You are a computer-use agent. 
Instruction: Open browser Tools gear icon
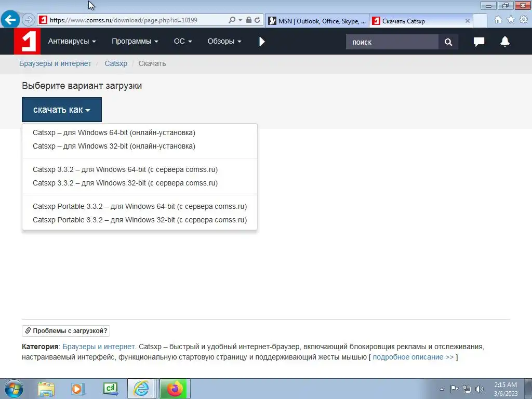(524, 19)
